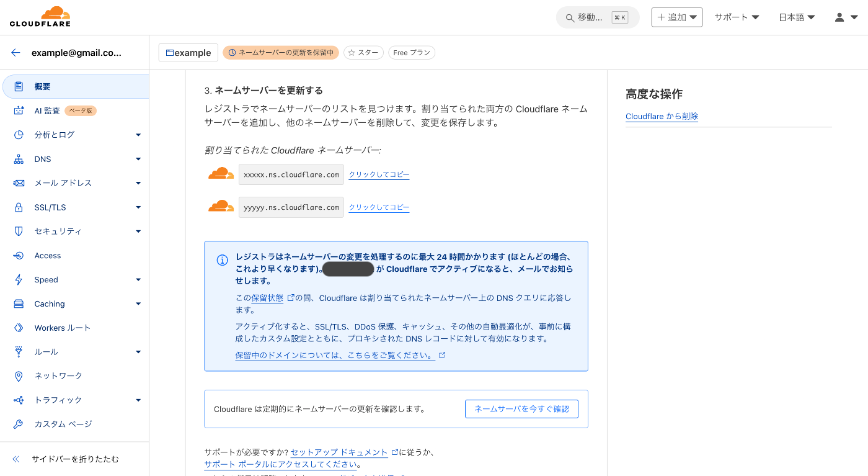
Task: Star the example website
Action: pyautogui.click(x=363, y=52)
